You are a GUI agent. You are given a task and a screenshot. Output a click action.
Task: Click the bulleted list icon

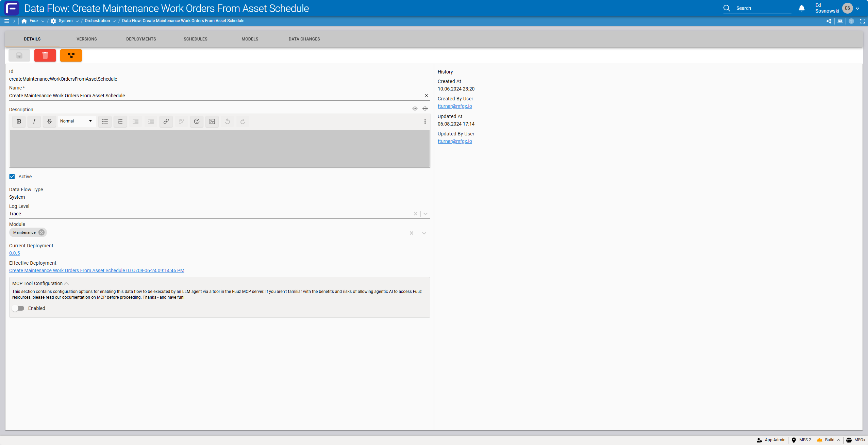click(105, 121)
